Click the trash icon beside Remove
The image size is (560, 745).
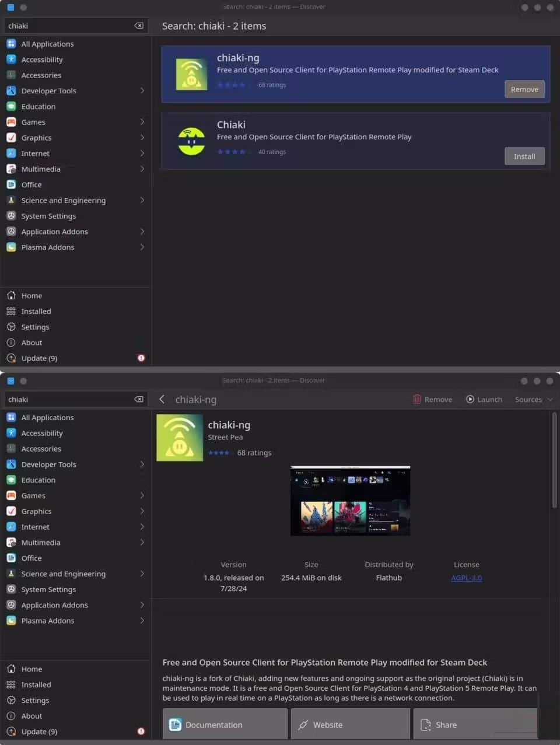click(417, 399)
